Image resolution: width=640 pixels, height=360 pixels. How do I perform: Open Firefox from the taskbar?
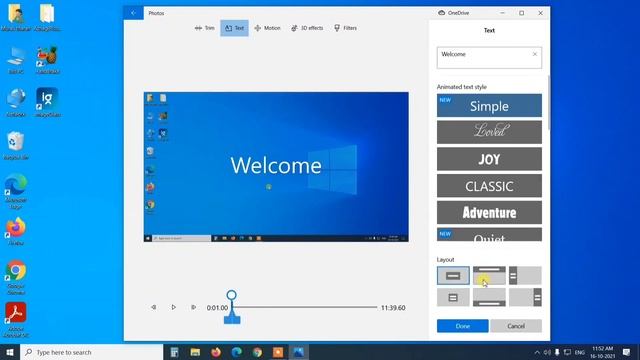tap(216, 352)
